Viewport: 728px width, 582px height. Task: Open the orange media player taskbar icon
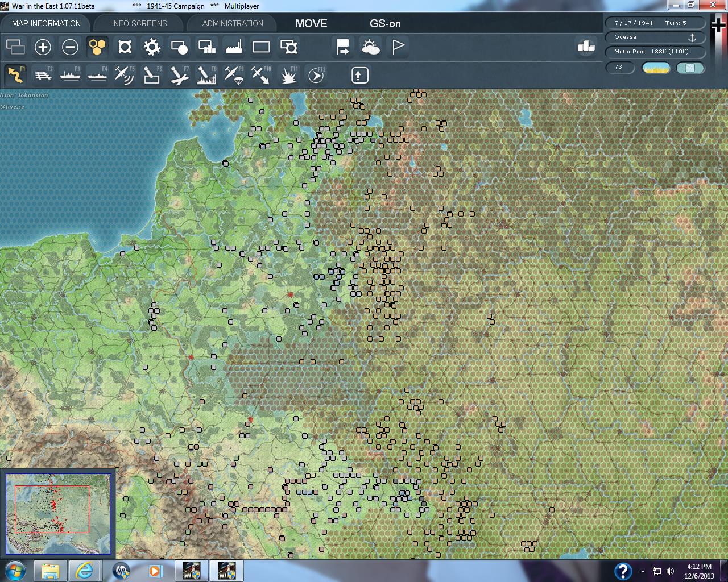pos(155,571)
